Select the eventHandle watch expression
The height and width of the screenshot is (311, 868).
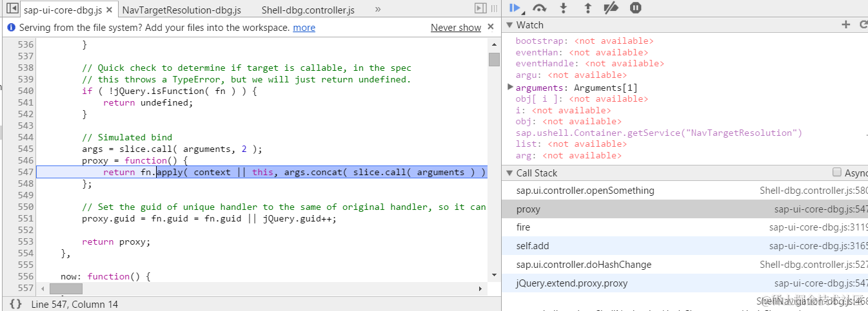point(589,63)
